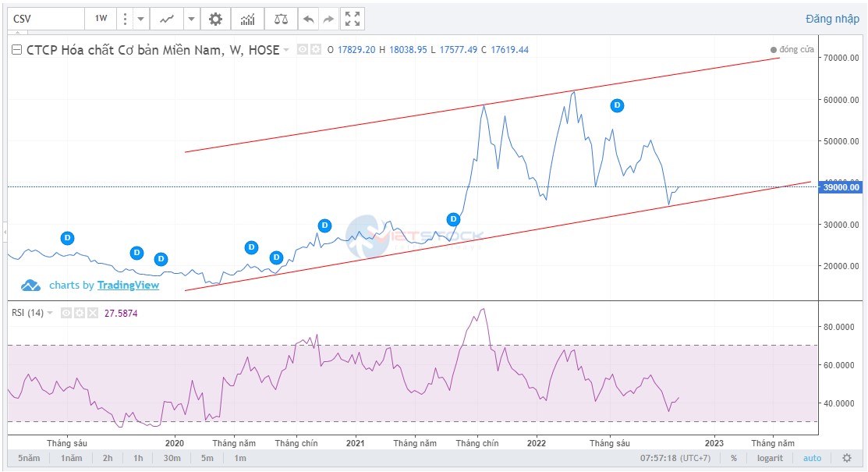The image size is (868, 472).
Task: Expand the time interval dropdown arrow
Action: [140, 19]
